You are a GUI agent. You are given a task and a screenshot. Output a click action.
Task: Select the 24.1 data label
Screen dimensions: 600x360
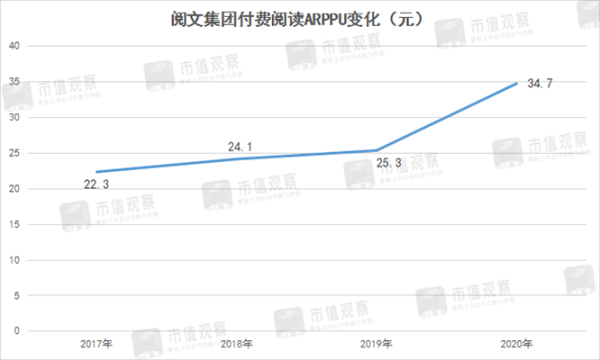pos(240,147)
